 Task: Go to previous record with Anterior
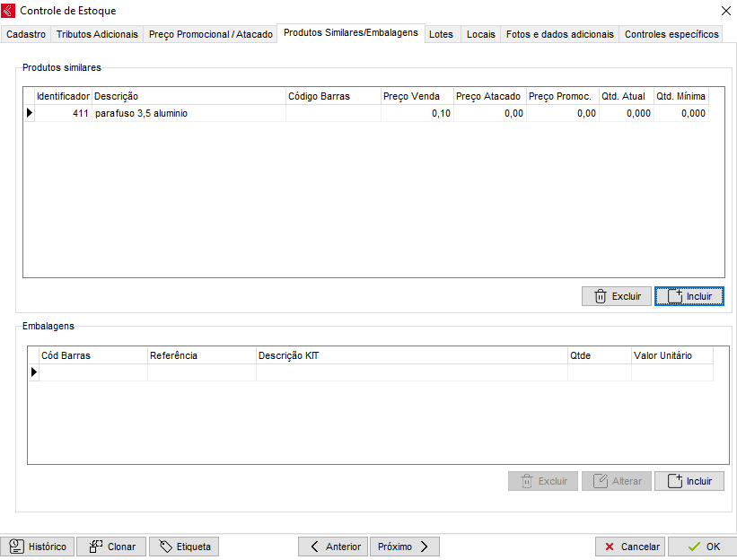pos(332,547)
